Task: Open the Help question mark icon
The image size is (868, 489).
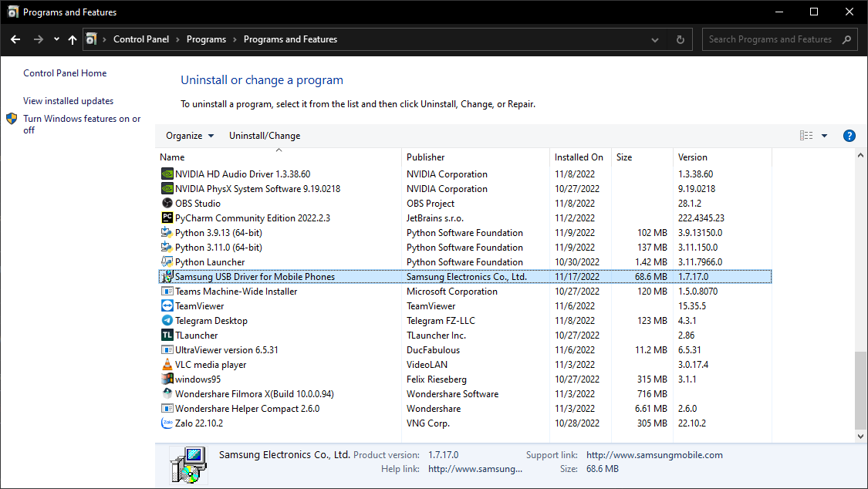Action: pos(849,136)
